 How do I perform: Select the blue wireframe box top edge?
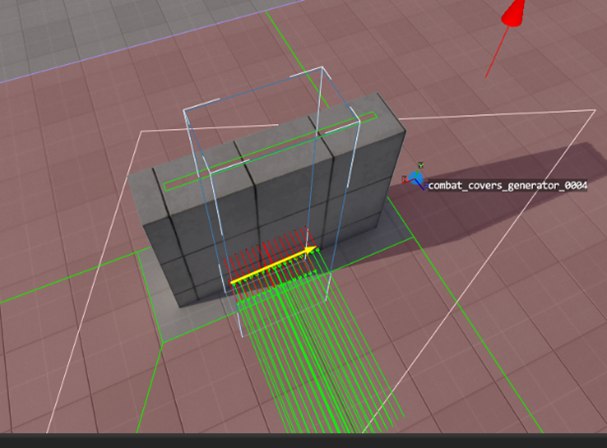[254, 88]
